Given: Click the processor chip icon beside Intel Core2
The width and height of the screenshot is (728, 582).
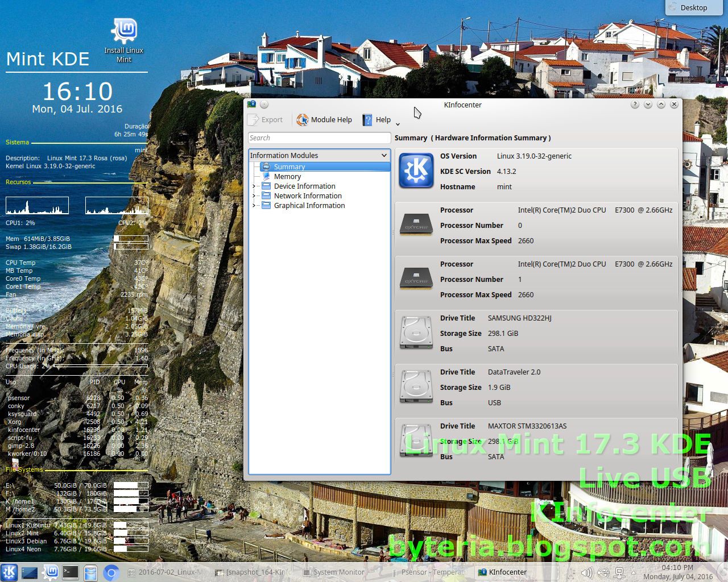Looking at the screenshot, I should [416, 224].
